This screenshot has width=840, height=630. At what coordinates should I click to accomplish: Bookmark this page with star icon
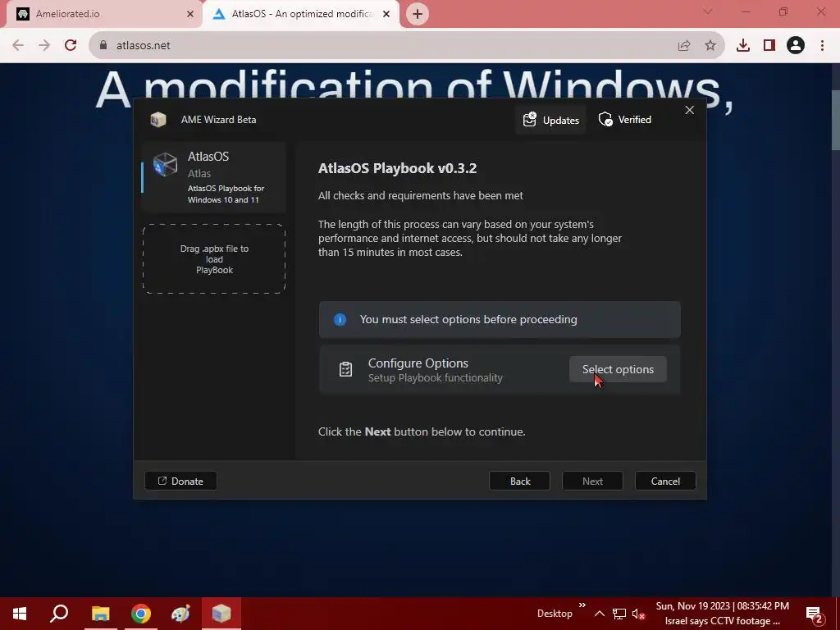point(710,46)
